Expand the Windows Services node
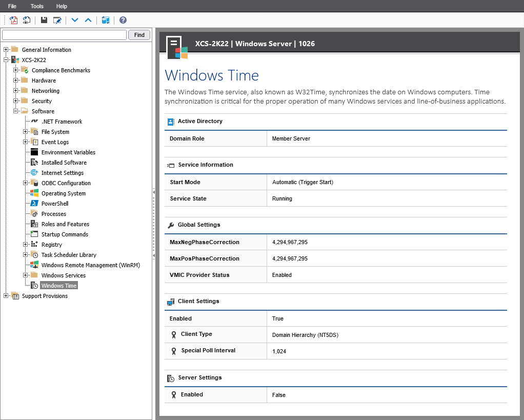 pos(26,275)
